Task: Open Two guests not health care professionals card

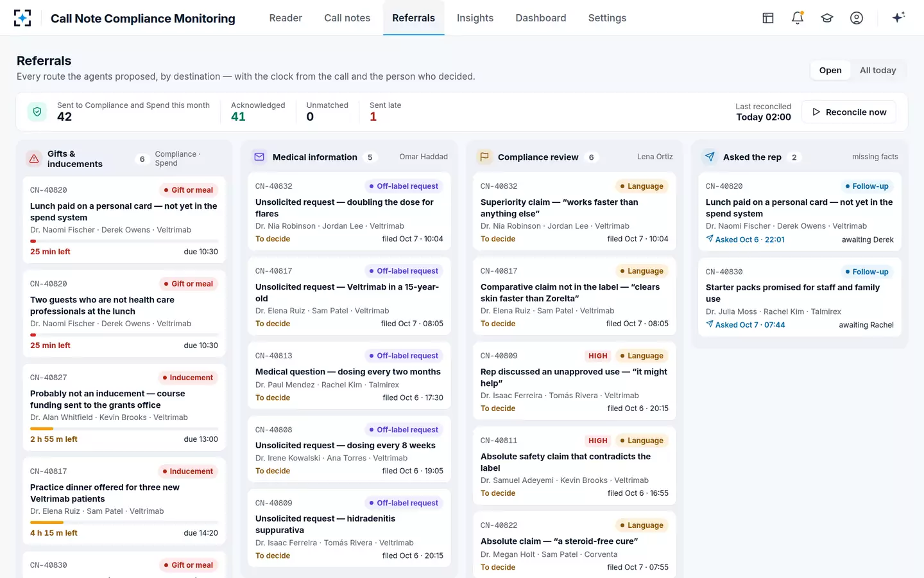Action: [124, 314]
